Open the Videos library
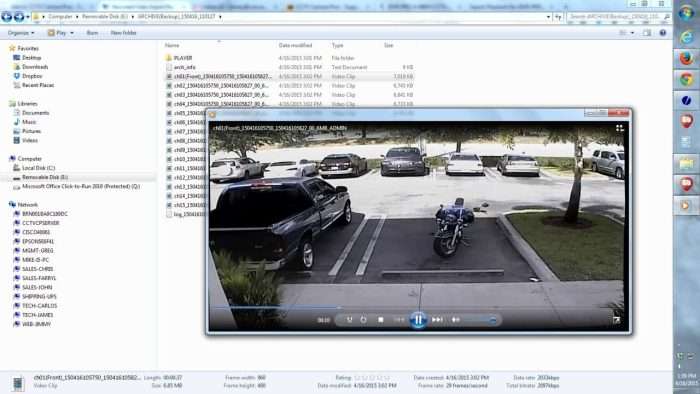 click(30, 140)
